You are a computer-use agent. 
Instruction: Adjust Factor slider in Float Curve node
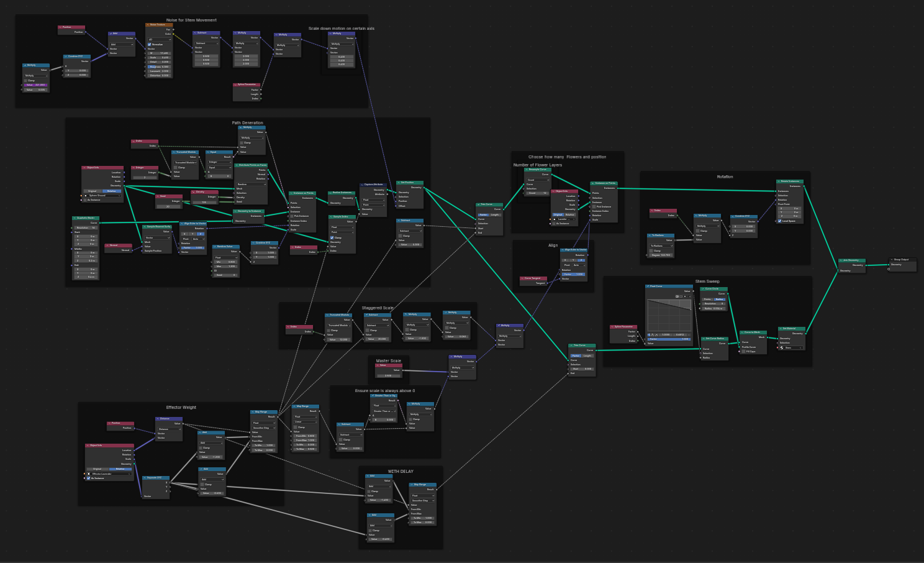click(669, 339)
